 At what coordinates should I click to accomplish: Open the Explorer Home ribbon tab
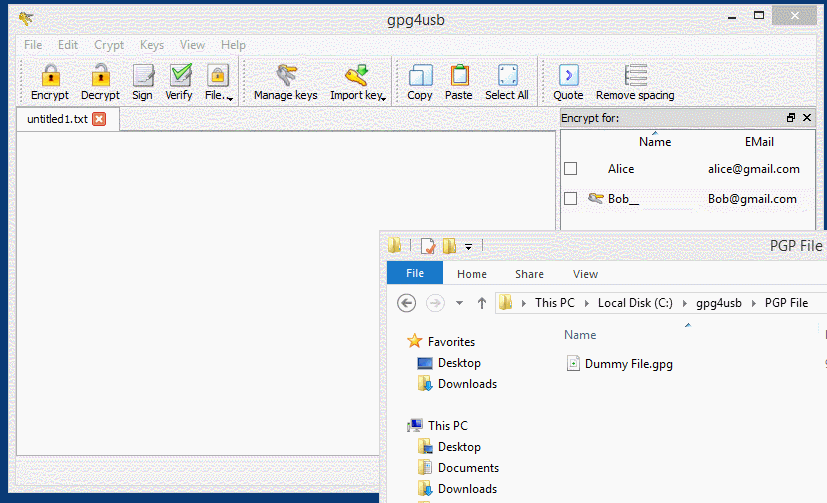(x=472, y=274)
